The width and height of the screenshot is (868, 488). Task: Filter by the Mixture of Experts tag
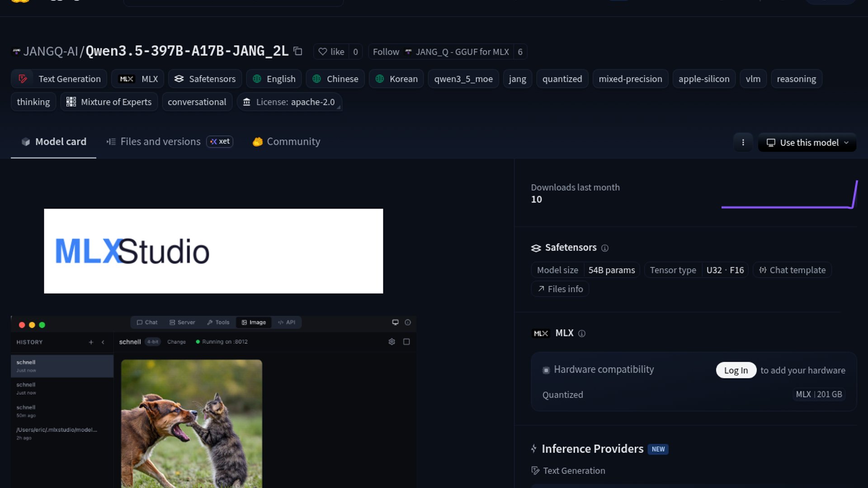tap(109, 102)
